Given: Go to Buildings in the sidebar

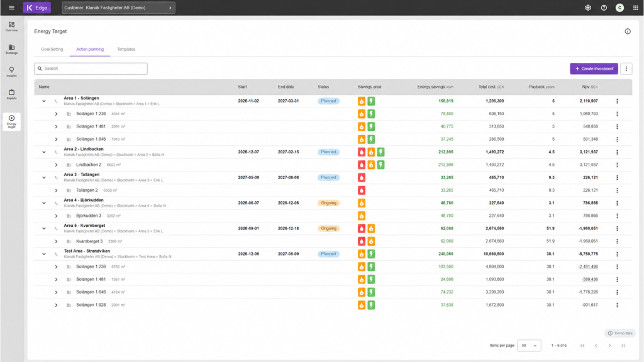Looking at the screenshot, I should [11, 49].
